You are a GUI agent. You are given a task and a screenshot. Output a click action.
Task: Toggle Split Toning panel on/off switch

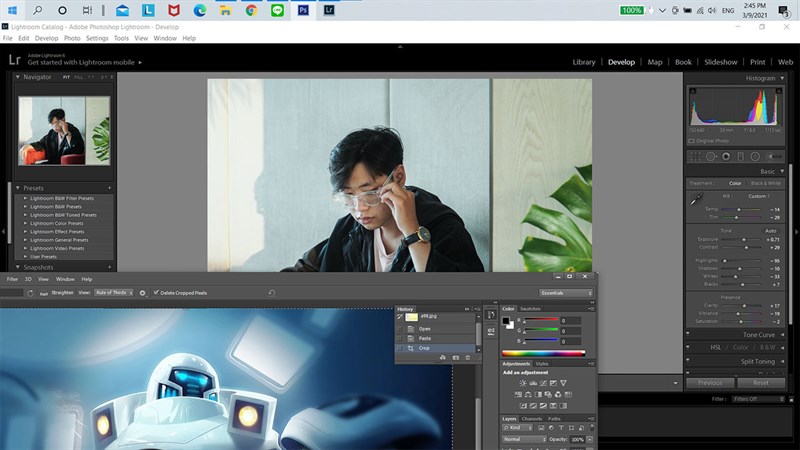coord(688,361)
